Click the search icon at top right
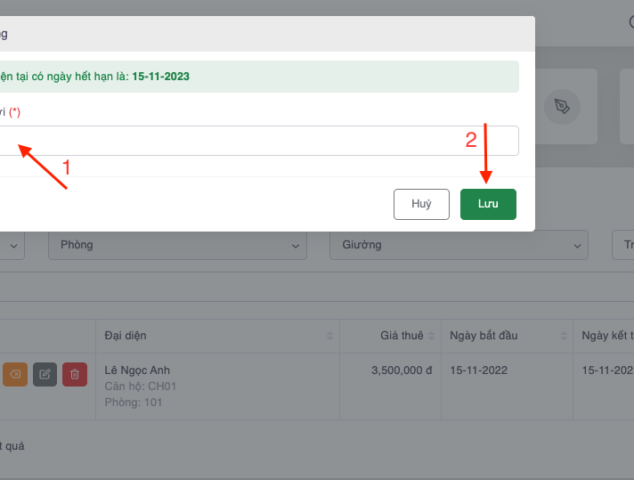 click(x=628, y=22)
